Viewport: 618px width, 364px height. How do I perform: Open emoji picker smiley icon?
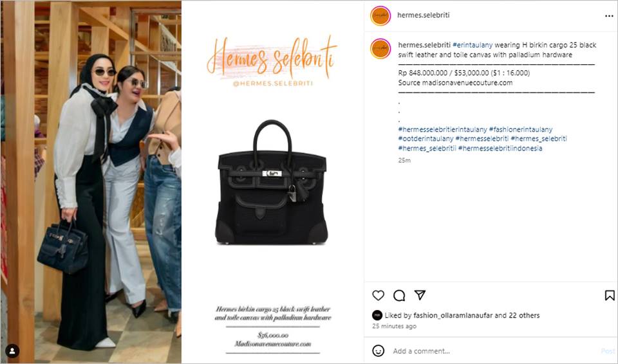(378, 350)
